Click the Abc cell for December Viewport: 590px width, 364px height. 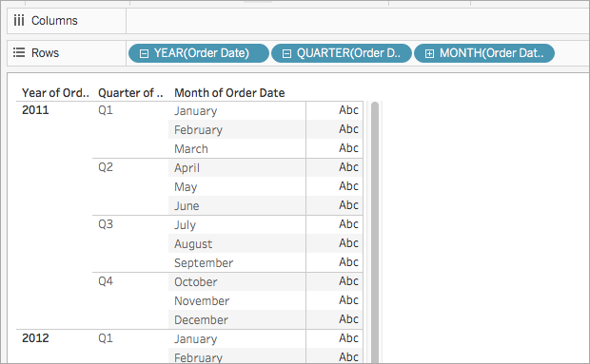click(x=348, y=319)
